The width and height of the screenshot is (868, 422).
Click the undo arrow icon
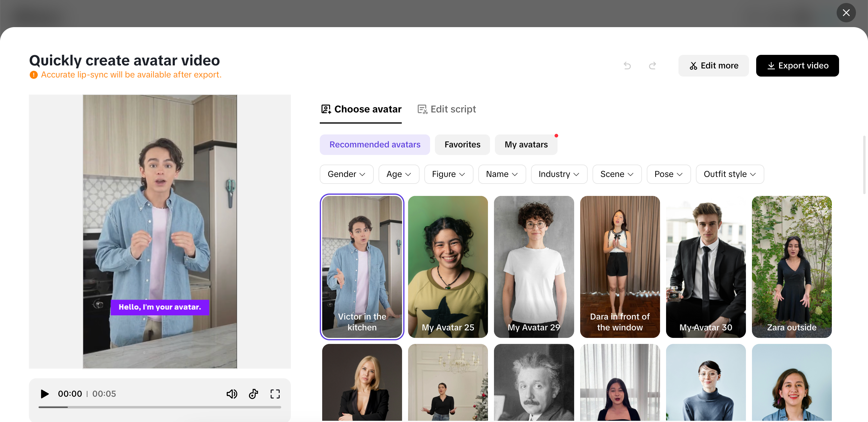(627, 65)
